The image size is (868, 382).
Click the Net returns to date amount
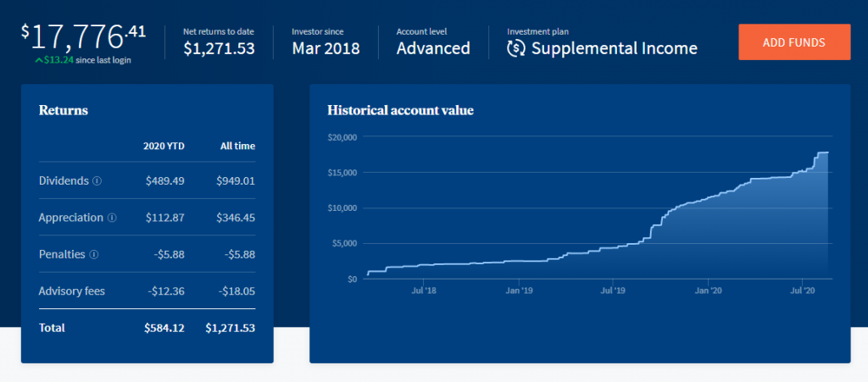(219, 48)
